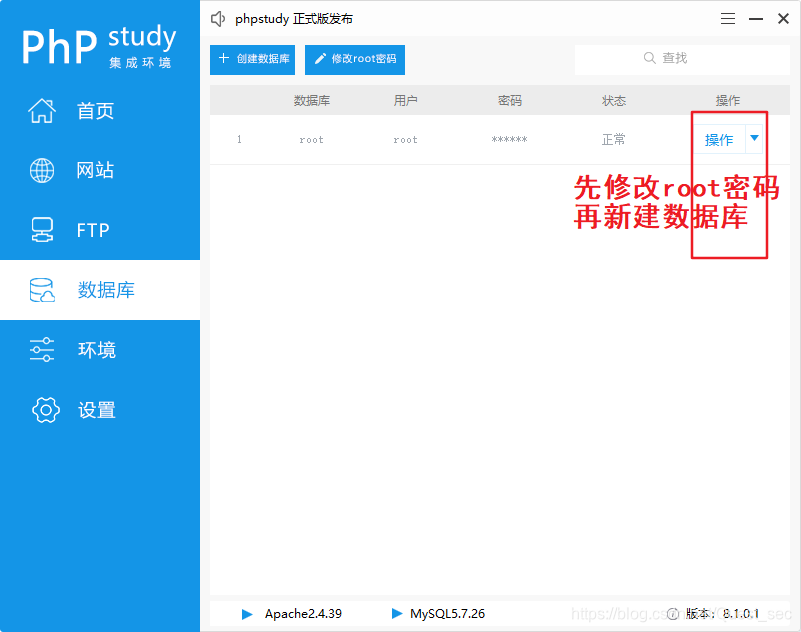Start MySQL5.7.26 via its play triangle

[398, 614]
